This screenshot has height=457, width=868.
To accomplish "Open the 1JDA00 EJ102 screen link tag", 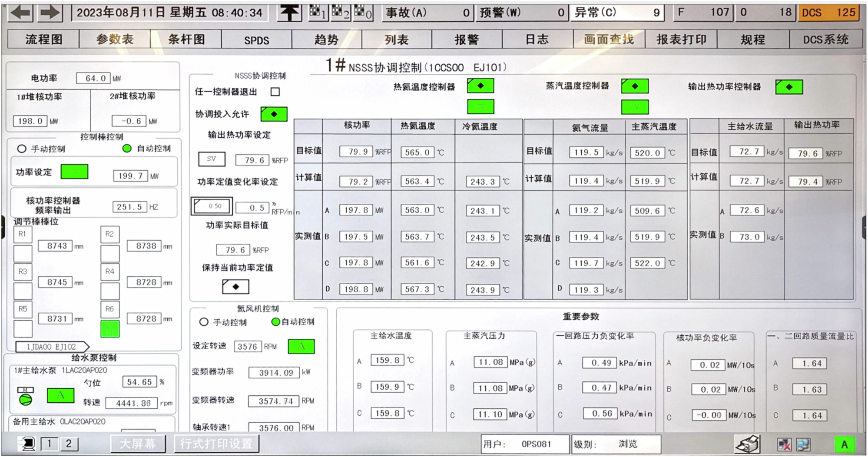I will tap(52, 347).
